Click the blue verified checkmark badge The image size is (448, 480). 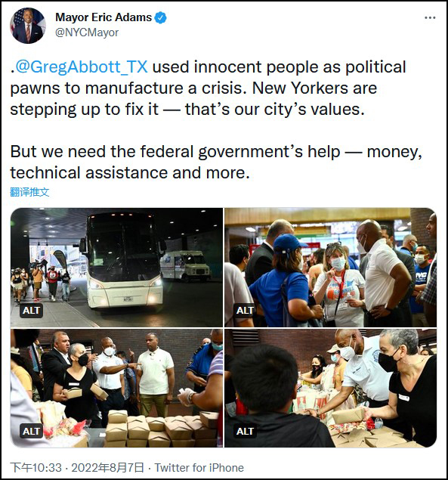[x=160, y=17]
